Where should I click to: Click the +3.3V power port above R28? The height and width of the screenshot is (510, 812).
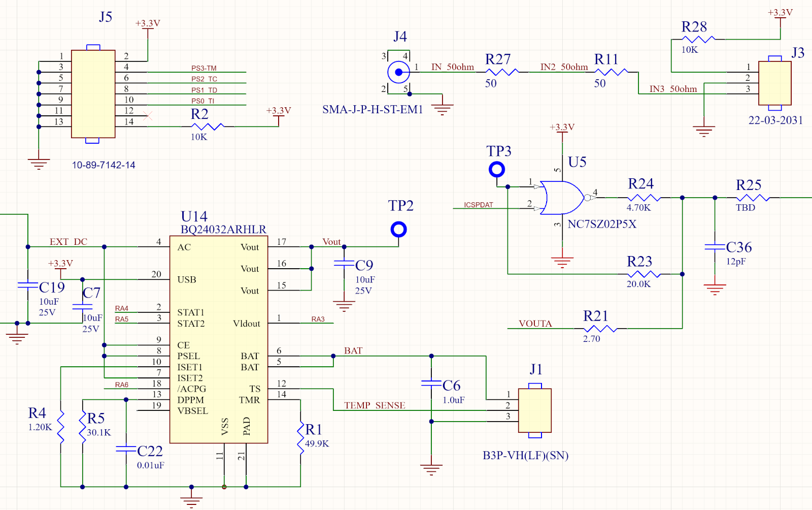780,13
